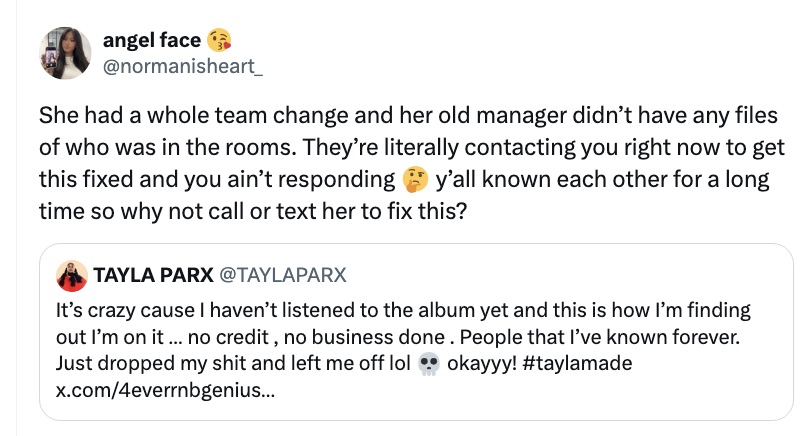The width and height of the screenshot is (809, 436).
Task: Click the "angel face" display name
Action: click(x=152, y=40)
